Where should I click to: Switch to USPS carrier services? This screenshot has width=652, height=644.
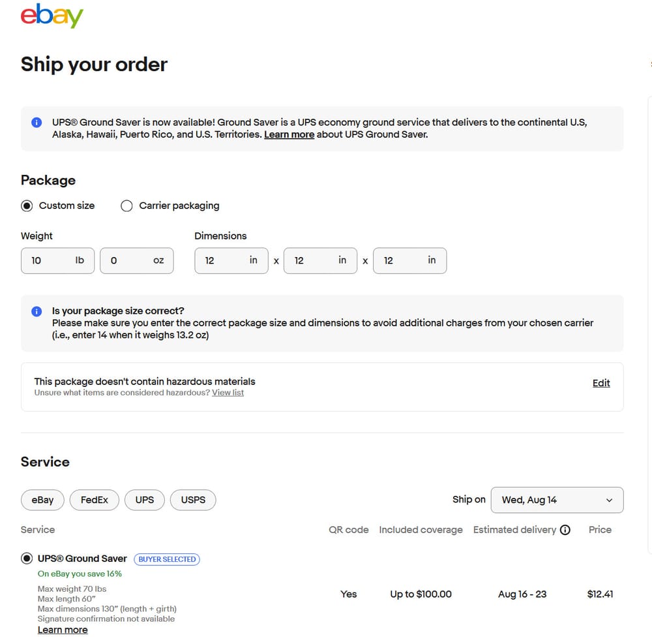pos(193,500)
